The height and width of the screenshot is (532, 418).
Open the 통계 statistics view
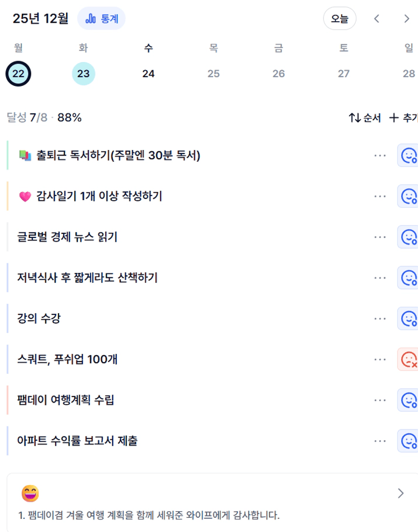tap(101, 19)
